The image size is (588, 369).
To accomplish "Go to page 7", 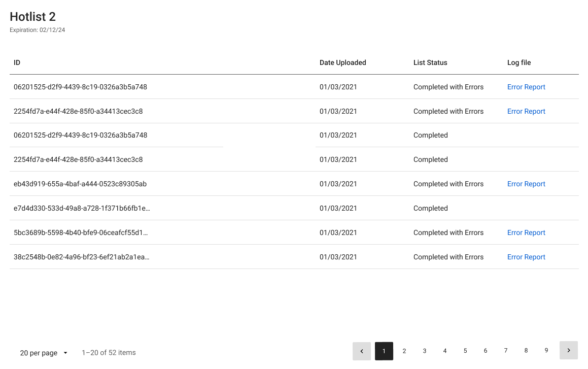I will tap(506, 351).
